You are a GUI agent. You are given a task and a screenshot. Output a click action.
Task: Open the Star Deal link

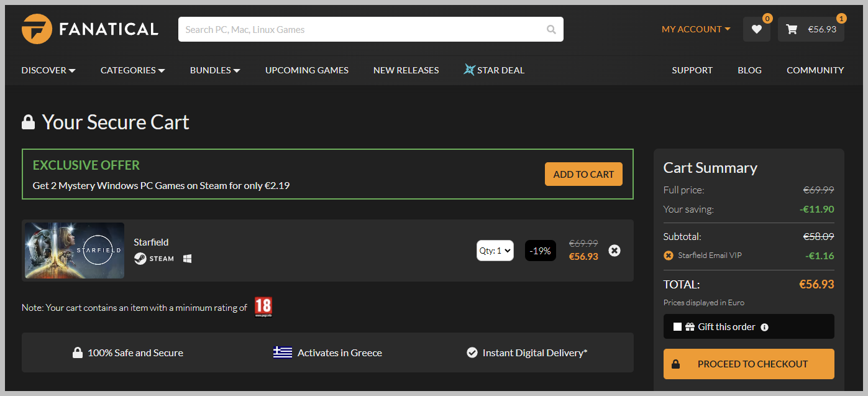point(501,70)
